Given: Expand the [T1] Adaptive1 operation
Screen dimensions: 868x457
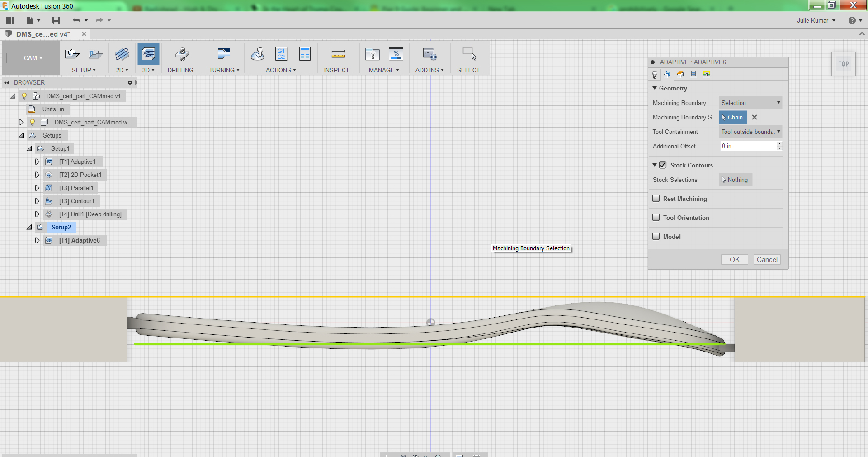Looking at the screenshot, I should (x=38, y=162).
